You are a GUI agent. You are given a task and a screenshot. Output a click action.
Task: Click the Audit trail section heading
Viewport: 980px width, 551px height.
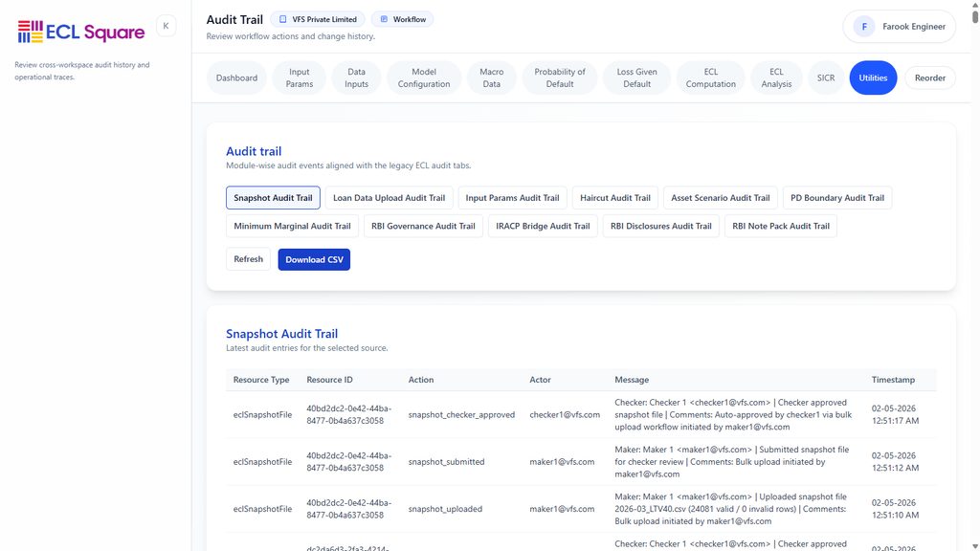pyautogui.click(x=254, y=151)
